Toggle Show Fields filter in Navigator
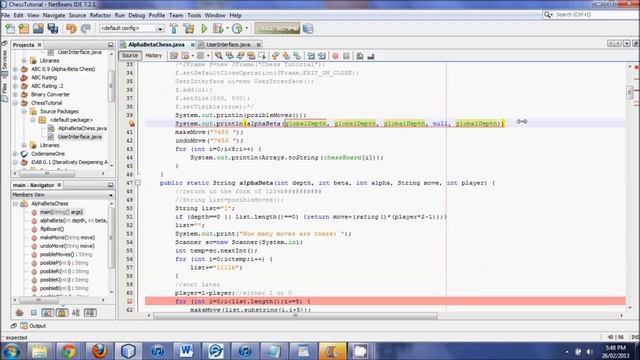Image resolution: width=640 pixels, height=360 pixels. (x=33, y=313)
